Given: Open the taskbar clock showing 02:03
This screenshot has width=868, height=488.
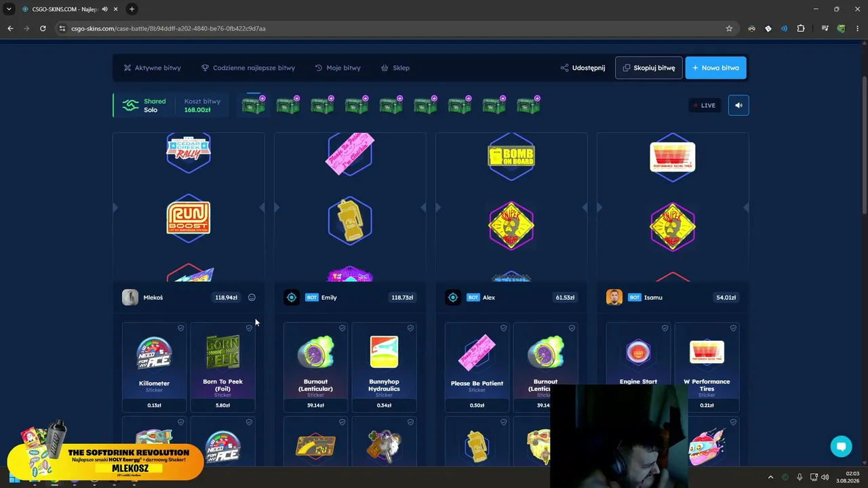Looking at the screenshot, I should point(848,477).
